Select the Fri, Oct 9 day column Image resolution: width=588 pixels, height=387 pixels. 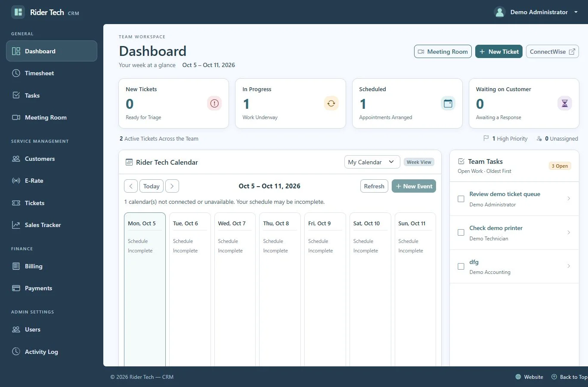pyautogui.click(x=325, y=289)
